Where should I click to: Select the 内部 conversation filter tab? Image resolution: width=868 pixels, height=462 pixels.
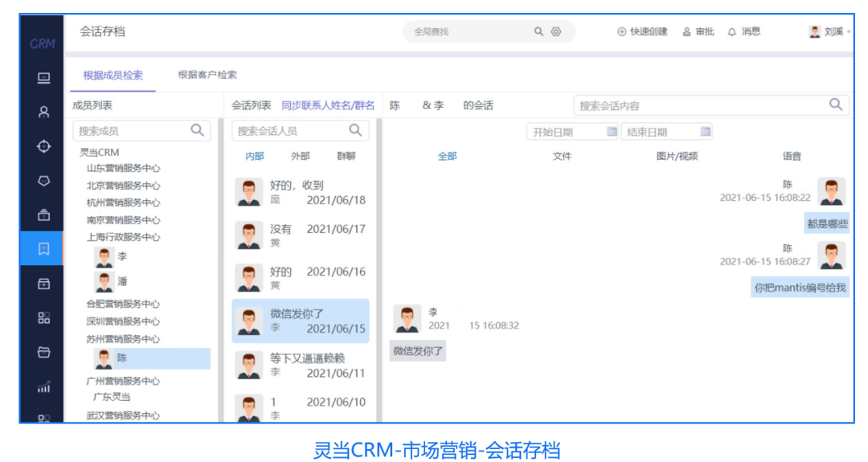255,157
